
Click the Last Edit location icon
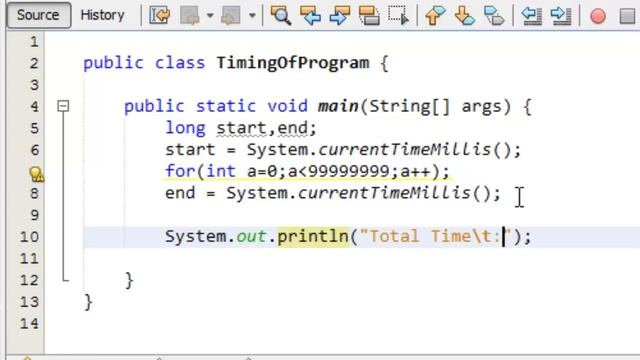click(x=160, y=16)
